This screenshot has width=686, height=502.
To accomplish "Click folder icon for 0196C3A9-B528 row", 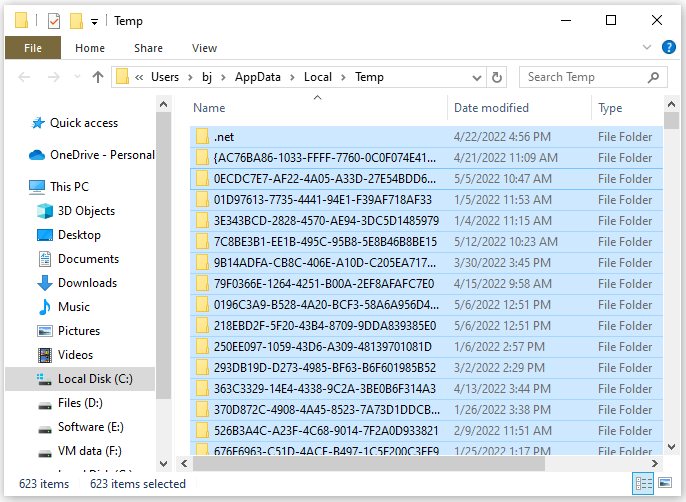I will 202,305.
